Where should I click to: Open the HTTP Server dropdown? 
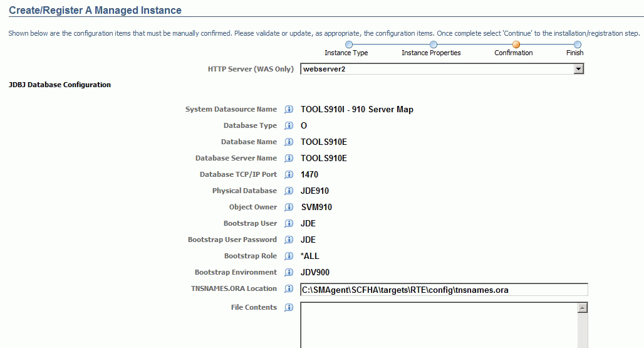click(579, 69)
